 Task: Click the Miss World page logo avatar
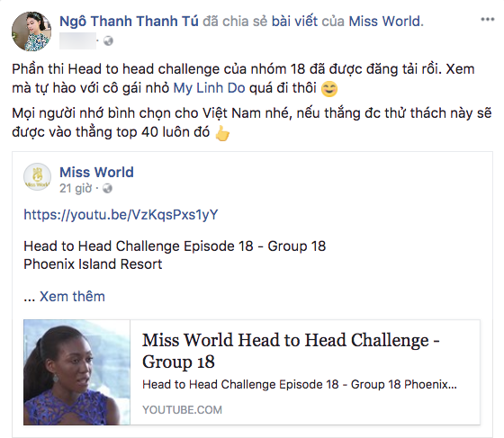coord(37,176)
